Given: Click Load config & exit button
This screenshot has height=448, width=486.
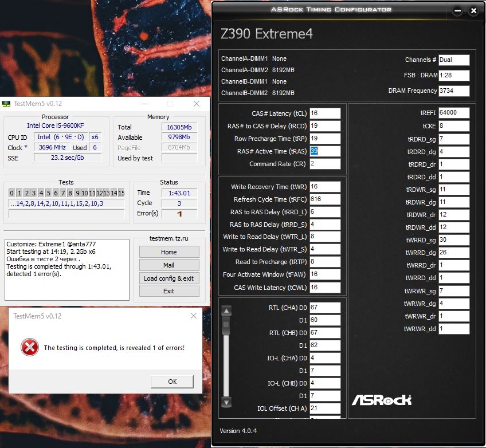Looking at the screenshot, I should pyautogui.click(x=169, y=278).
